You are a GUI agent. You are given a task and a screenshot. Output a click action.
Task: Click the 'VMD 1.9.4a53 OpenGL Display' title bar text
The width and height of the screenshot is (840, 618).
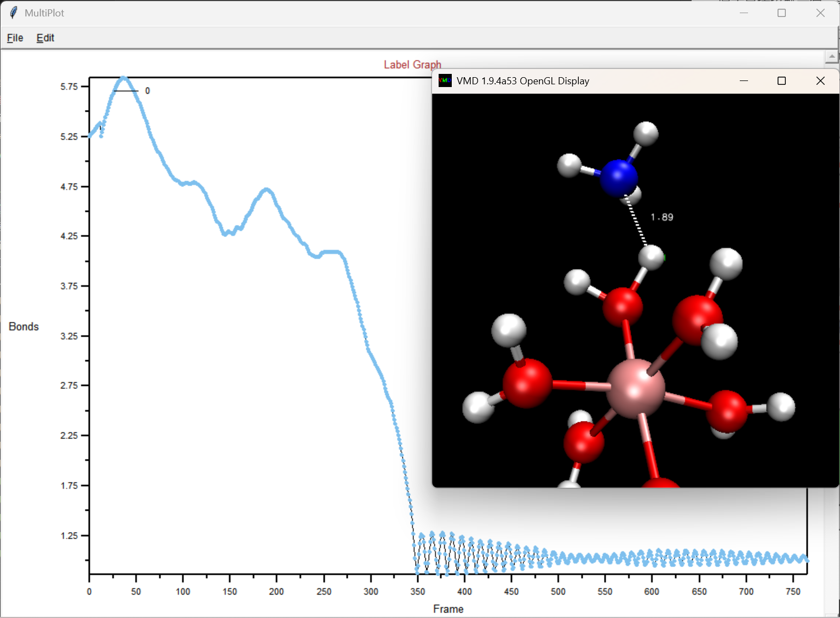pyautogui.click(x=522, y=81)
